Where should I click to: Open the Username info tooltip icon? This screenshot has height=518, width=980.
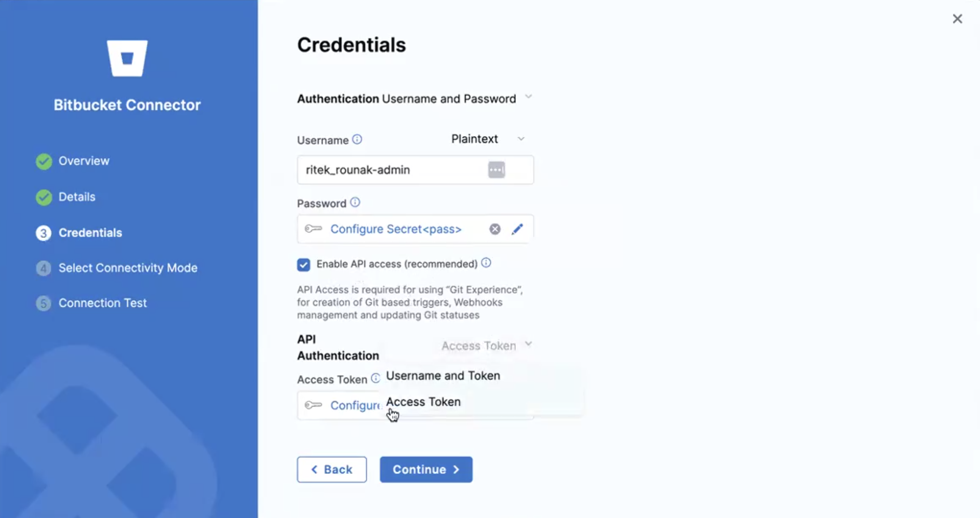pyautogui.click(x=358, y=139)
